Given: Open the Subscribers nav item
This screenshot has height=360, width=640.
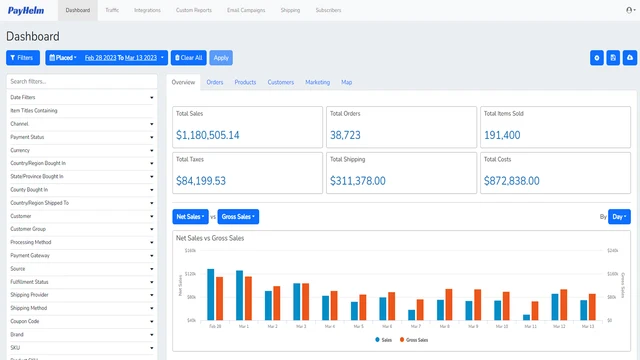Looking at the screenshot, I should [328, 10].
